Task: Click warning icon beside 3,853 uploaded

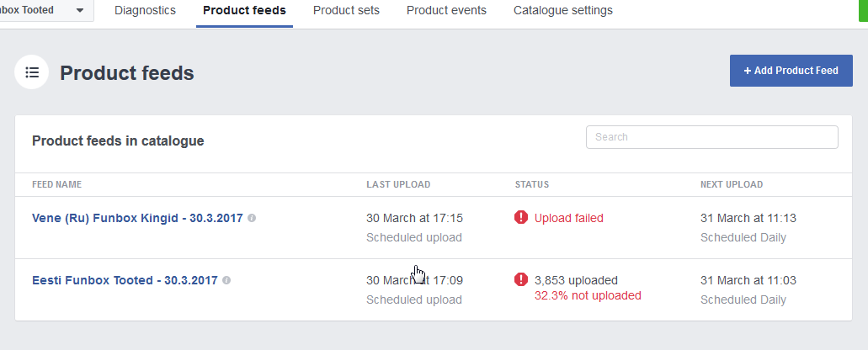Action: click(521, 280)
